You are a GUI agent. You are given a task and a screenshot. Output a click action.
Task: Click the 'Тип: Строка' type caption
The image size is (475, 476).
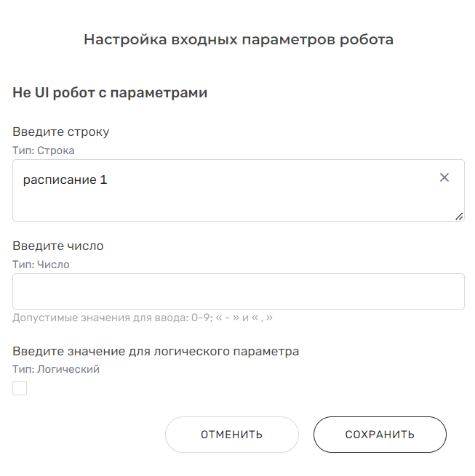pos(44,150)
